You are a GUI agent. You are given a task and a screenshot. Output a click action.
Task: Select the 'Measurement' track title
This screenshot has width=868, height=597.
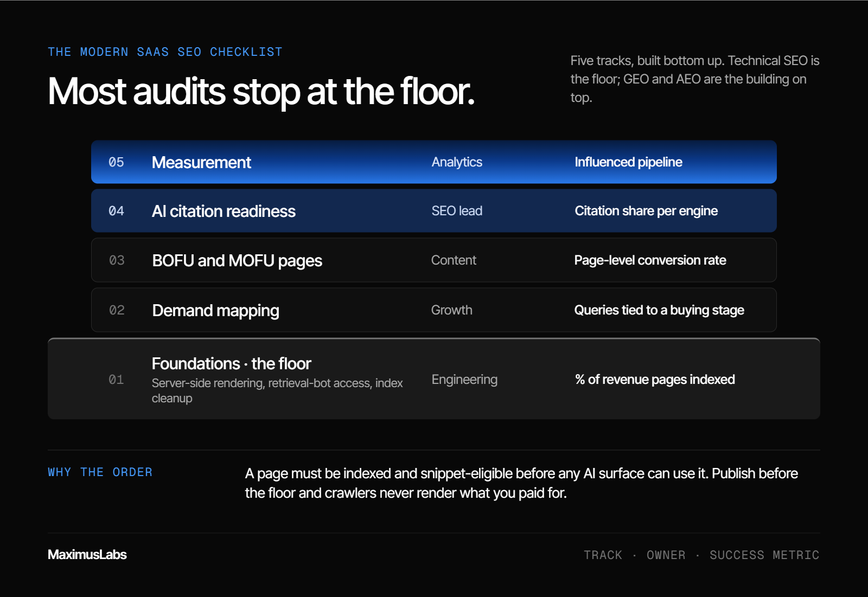click(201, 162)
